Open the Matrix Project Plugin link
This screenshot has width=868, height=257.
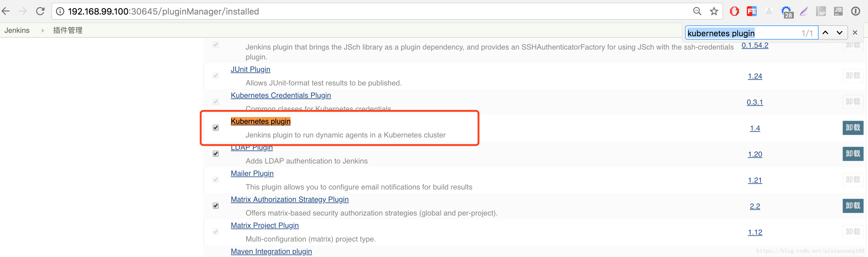[265, 225]
